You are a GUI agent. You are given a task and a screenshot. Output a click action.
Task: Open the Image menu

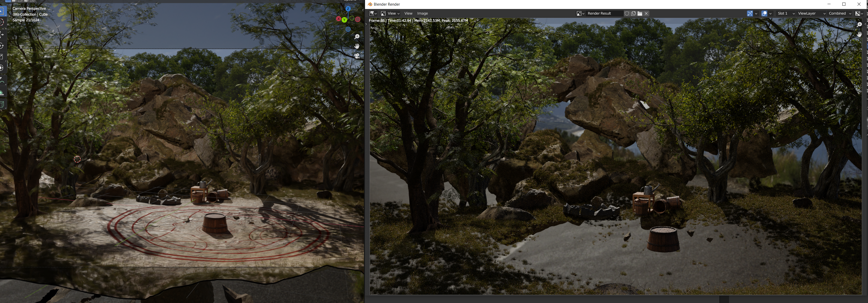422,14
